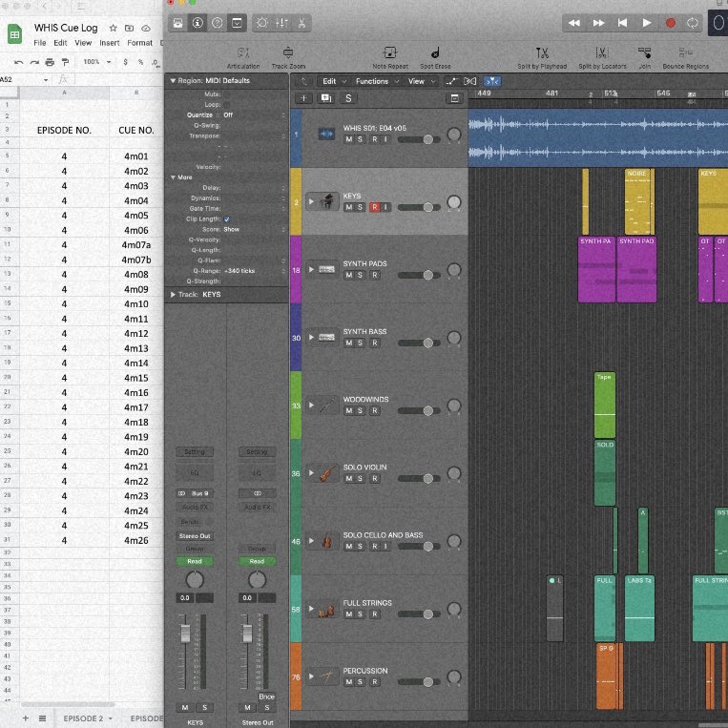Open the File menu in Sheets
The height and width of the screenshot is (728, 728).
[39, 43]
